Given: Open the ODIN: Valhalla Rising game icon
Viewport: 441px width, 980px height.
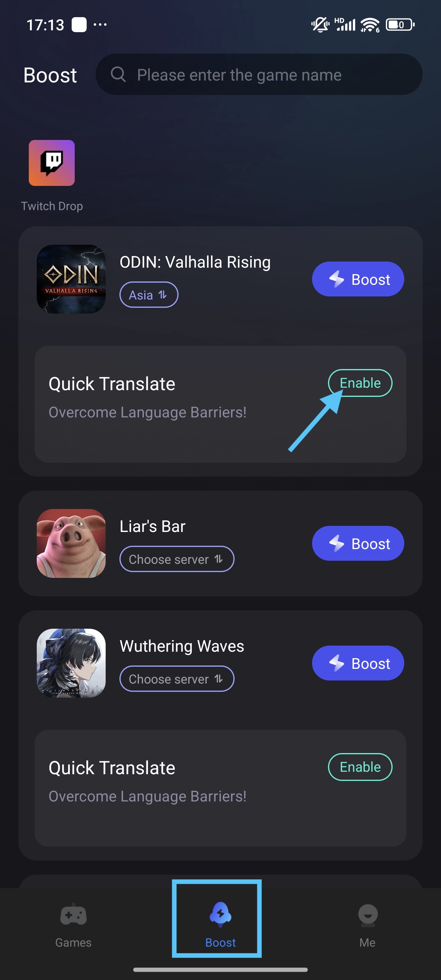Looking at the screenshot, I should (x=71, y=279).
